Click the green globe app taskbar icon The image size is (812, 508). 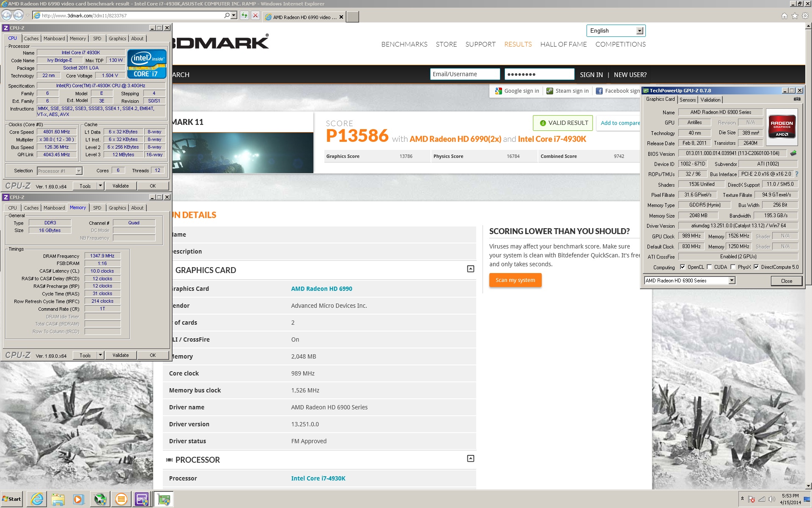(x=100, y=500)
